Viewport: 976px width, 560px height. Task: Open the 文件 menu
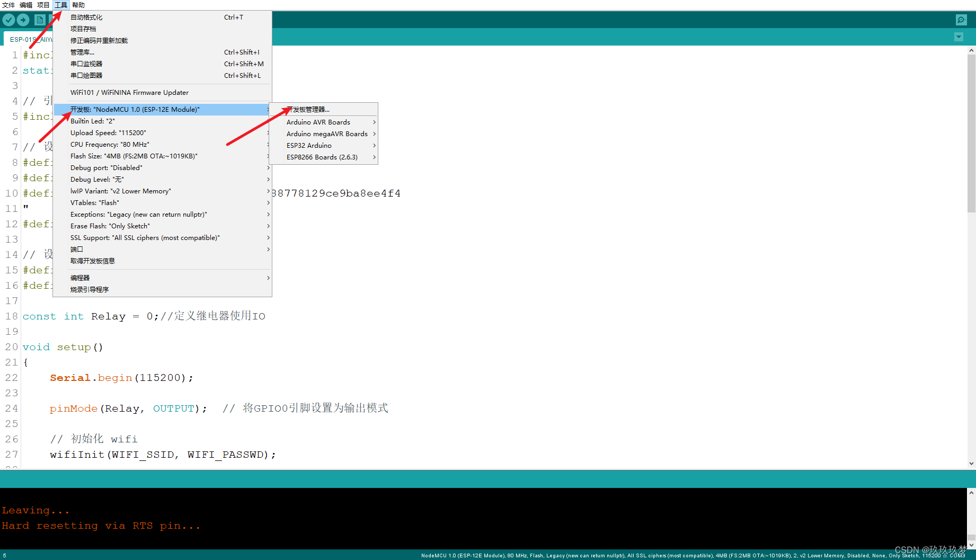coord(8,5)
